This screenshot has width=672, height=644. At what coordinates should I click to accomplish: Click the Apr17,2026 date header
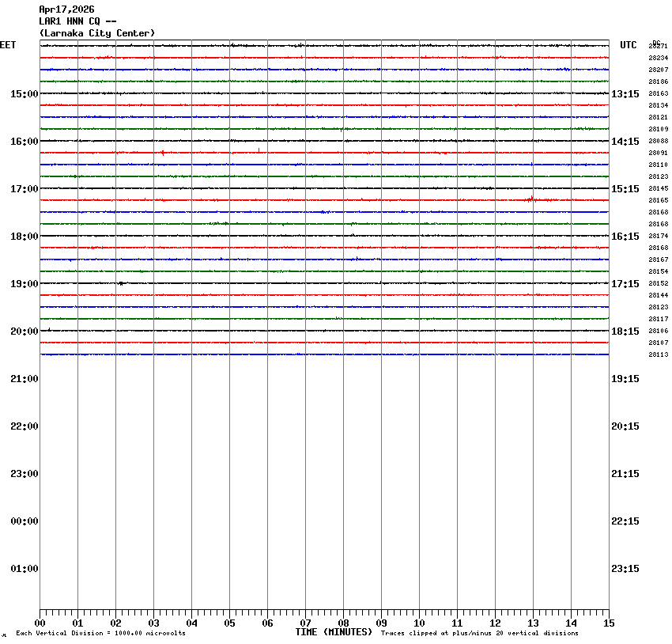[x=66, y=9]
